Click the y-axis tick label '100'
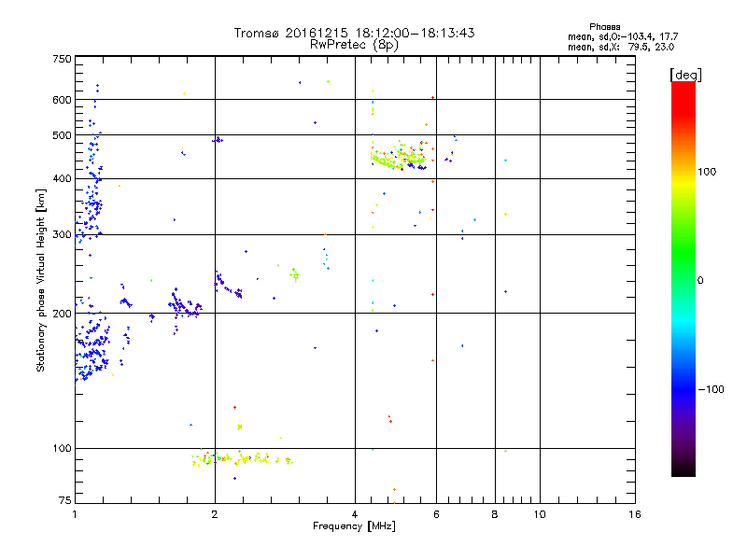 tap(62, 448)
